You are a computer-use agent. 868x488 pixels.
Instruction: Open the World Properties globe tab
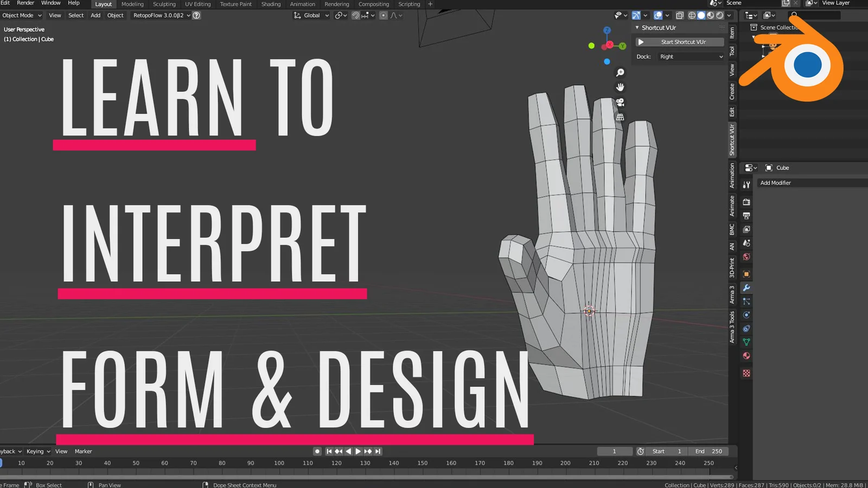click(746, 256)
